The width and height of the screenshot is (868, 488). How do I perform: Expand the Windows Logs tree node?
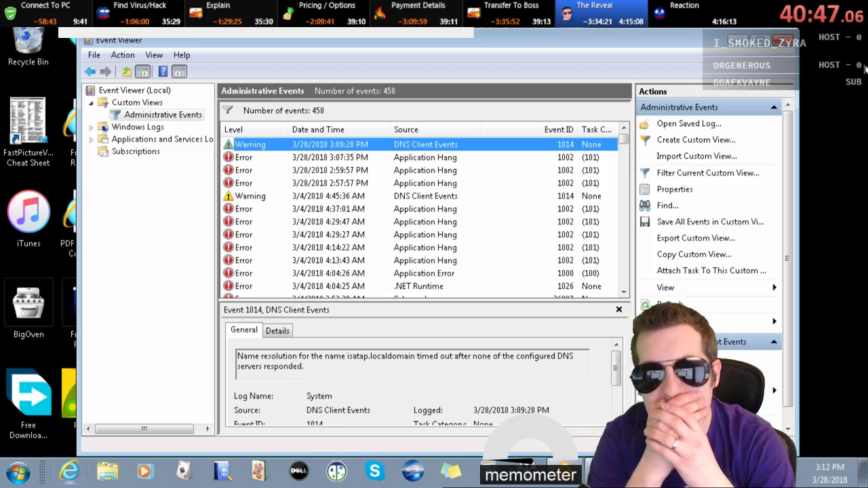[92, 127]
